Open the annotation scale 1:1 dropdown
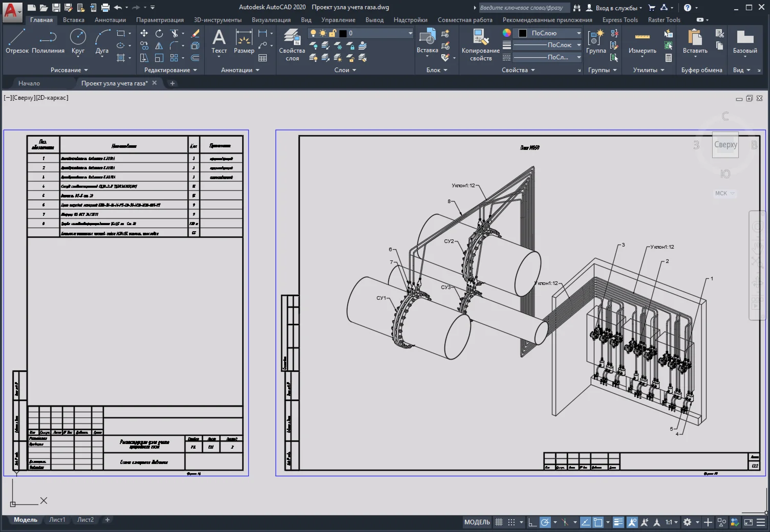770x532 pixels. (x=671, y=522)
